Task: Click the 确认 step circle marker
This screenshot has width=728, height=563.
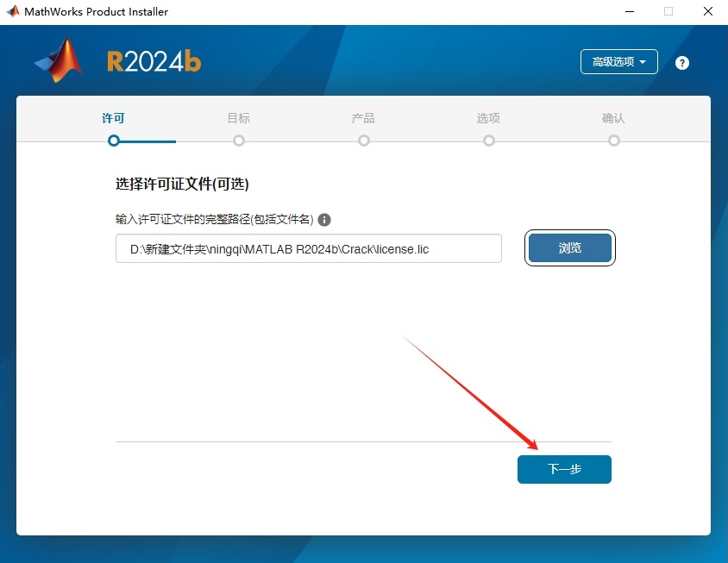Action: 614,141
